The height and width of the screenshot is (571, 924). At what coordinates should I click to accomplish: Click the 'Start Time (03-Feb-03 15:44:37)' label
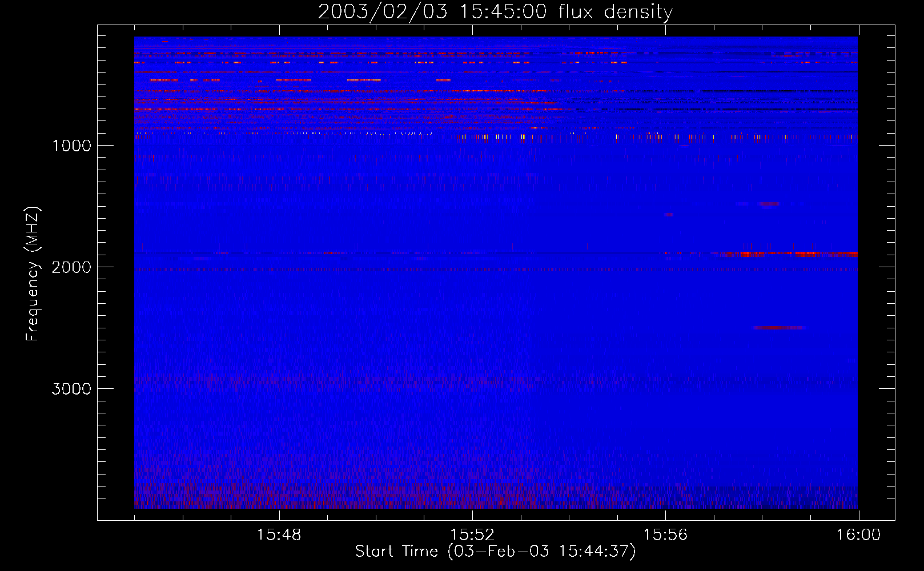click(x=495, y=552)
